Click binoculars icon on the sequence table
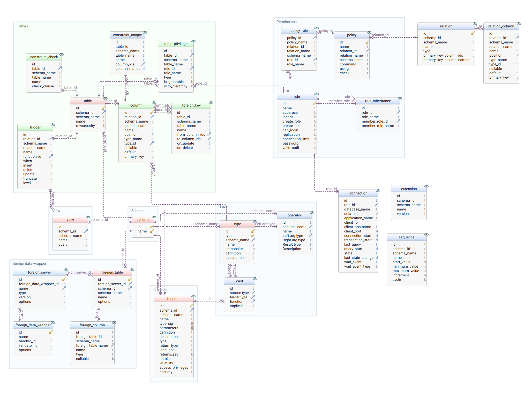 426,235
